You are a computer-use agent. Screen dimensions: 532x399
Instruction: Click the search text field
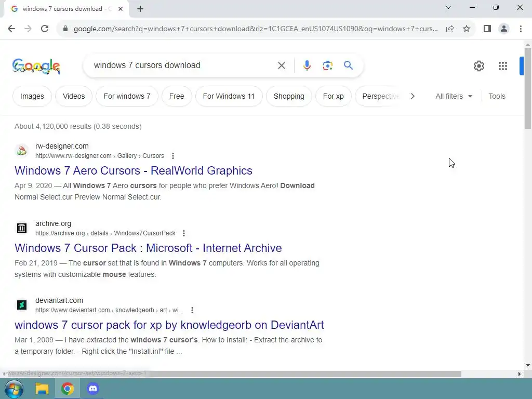183,65
